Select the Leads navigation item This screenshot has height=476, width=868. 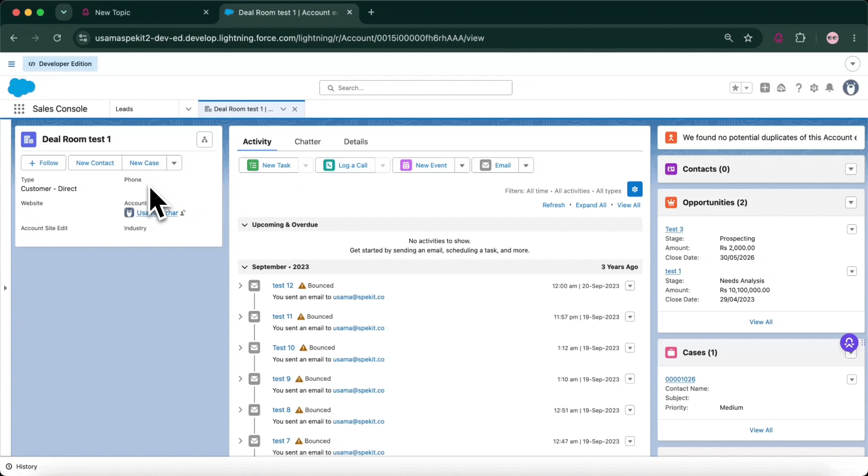[124, 109]
